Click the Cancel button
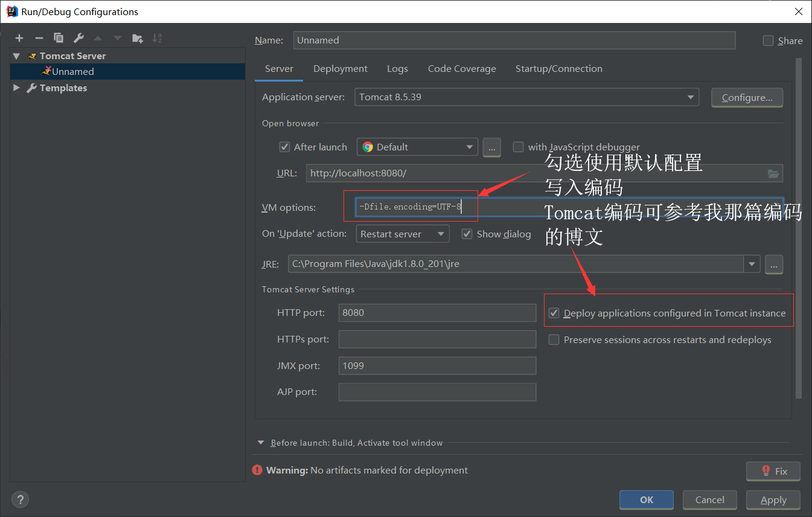Screen dimensions: 812x517 pos(710,499)
